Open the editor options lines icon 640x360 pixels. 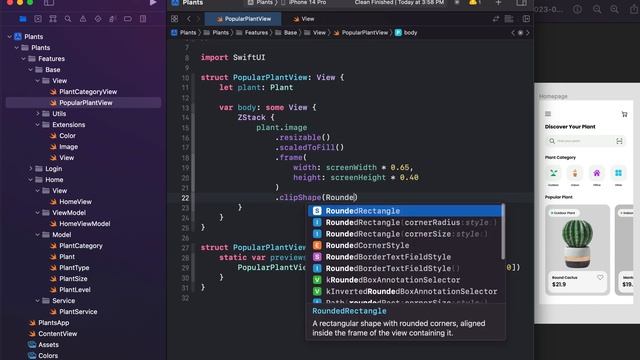pyautogui.click(x=509, y=19)
